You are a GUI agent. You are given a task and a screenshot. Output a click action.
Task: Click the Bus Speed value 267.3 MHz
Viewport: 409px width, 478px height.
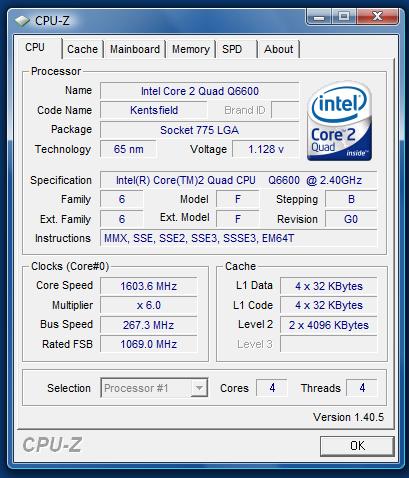pos(149,325)
